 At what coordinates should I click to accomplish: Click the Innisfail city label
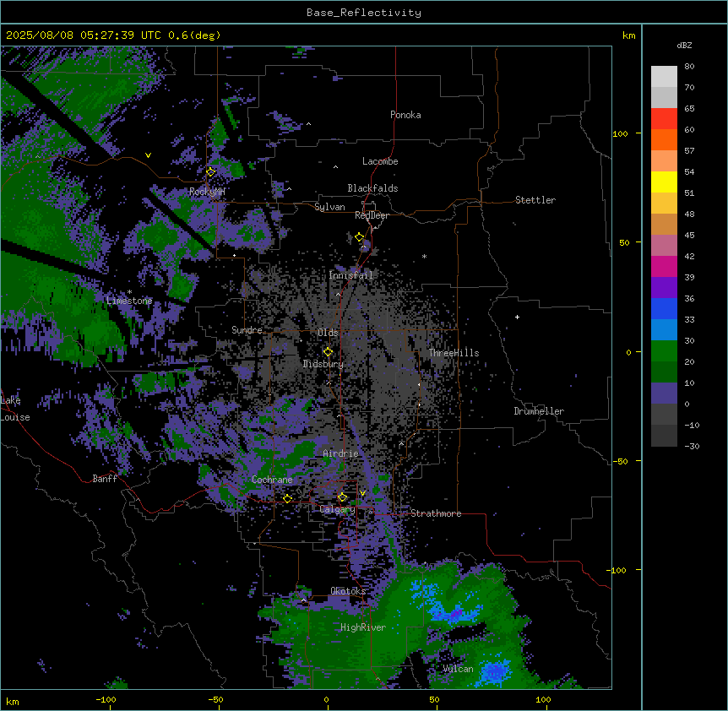pyautogui.click(x=350, y=275)
